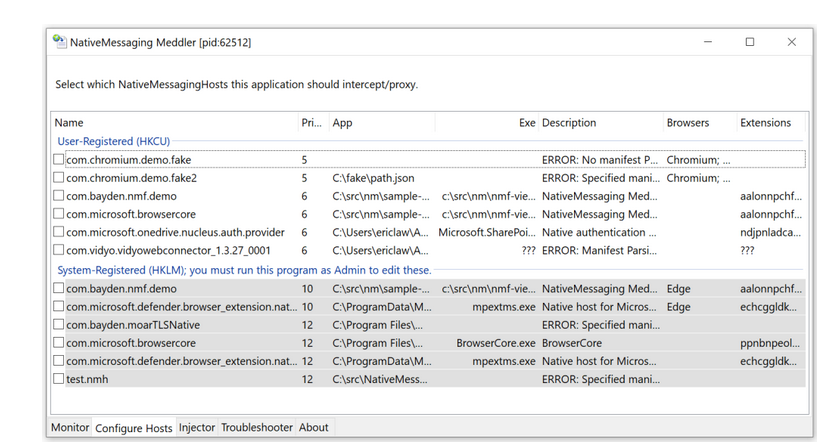Switch to the Monitor tab
The width and height of the screenshot is (832, 444).
70,428
